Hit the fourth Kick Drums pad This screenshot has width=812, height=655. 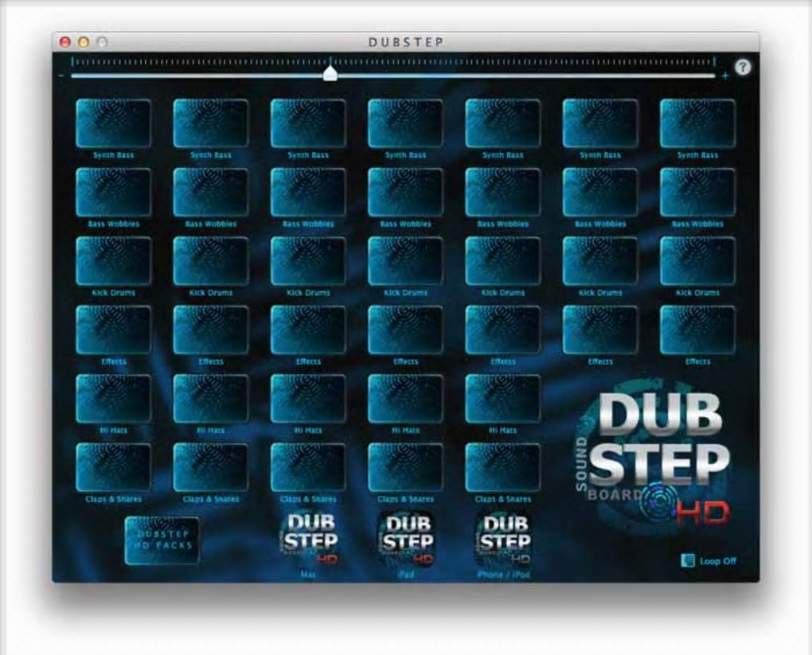click(x=405, y=261)
